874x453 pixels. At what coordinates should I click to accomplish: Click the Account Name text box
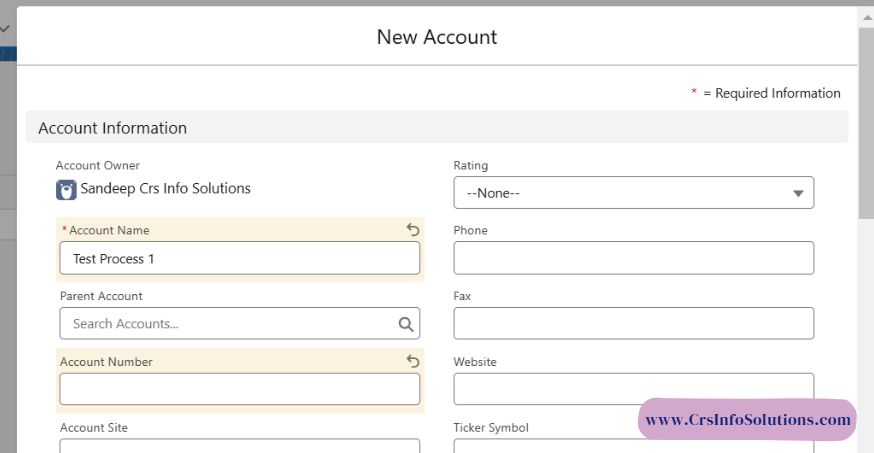239,258
